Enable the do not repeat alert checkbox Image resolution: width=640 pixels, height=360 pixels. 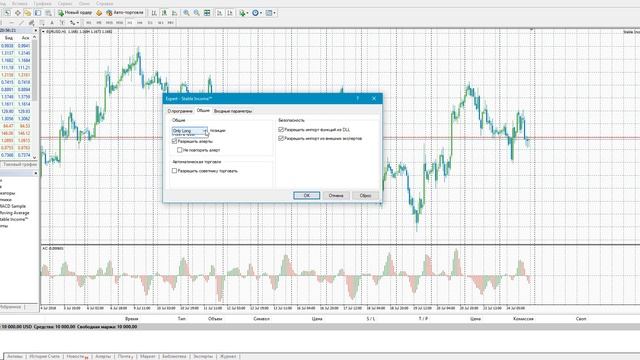[x=180, y=150]
